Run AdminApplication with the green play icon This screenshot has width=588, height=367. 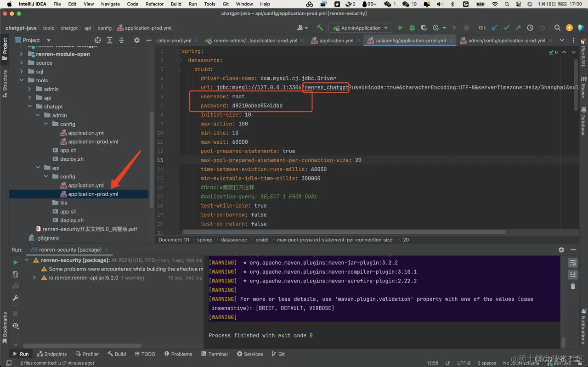coord(400,28)
